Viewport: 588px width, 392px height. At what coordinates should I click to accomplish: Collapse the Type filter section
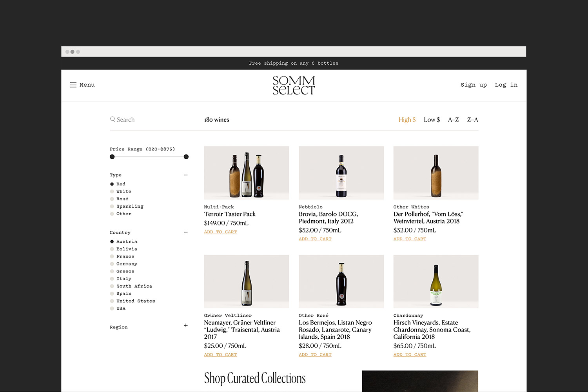(186, 175)
